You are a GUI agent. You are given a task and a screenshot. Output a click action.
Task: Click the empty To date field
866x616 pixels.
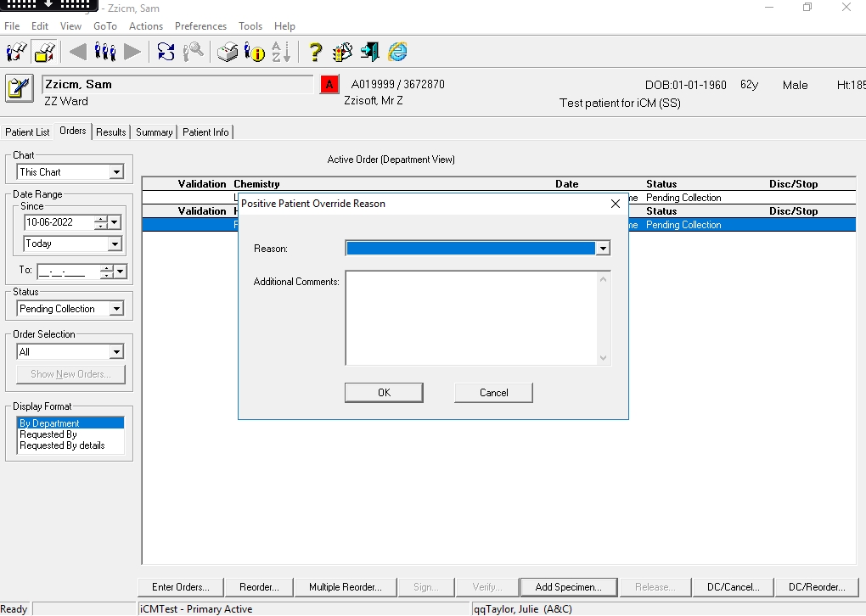click(x=69, y=272)
